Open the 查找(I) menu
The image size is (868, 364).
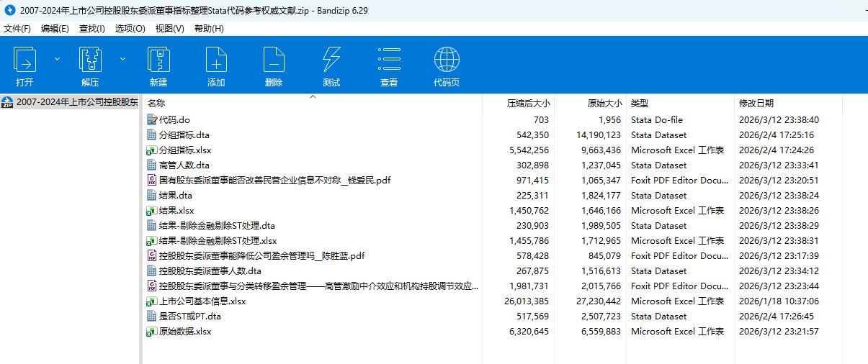click(x=91, y=28)
